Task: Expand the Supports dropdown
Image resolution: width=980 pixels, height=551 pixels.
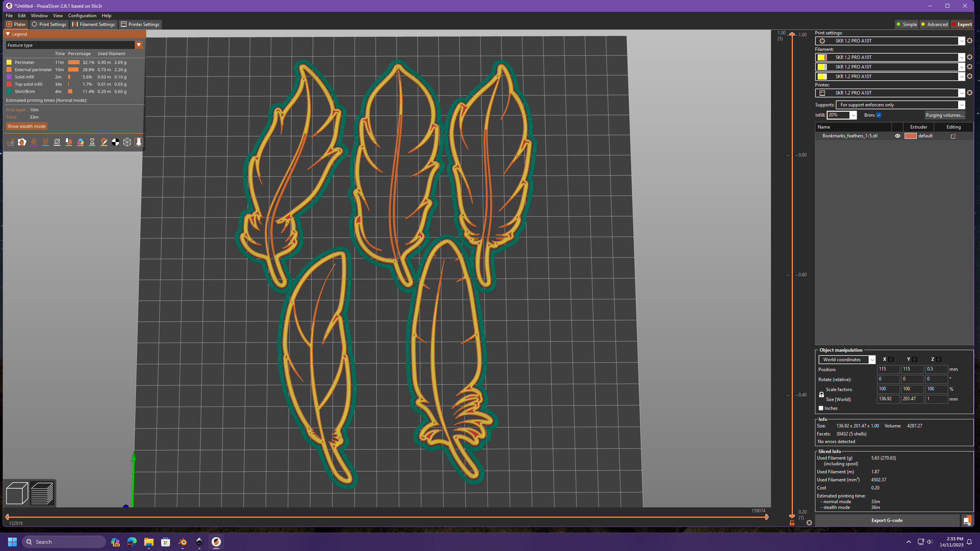Action: point(962,104)
